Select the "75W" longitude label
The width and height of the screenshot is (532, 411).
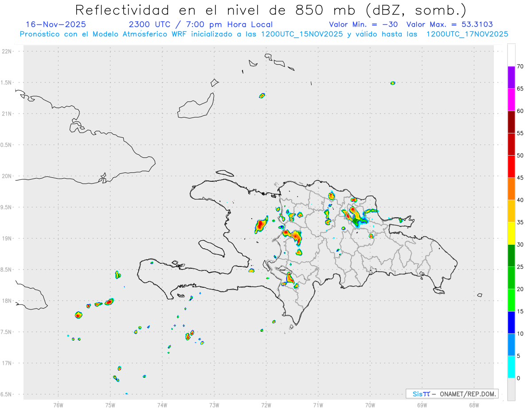click(x=110, y=405)
